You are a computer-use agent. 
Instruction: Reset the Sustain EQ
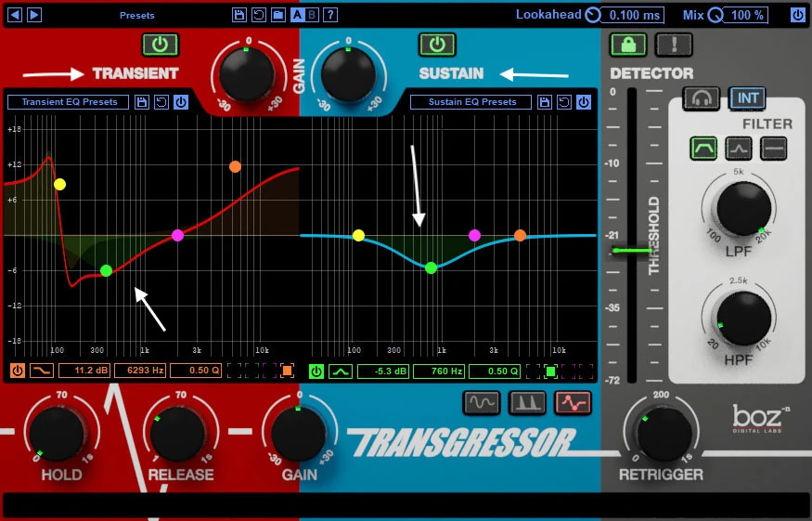tap(564, 101)
